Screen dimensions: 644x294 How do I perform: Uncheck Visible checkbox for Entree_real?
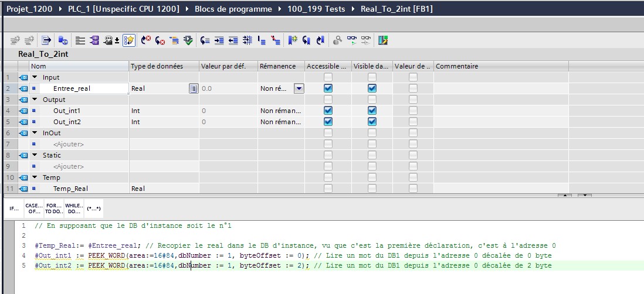(372, 88)
